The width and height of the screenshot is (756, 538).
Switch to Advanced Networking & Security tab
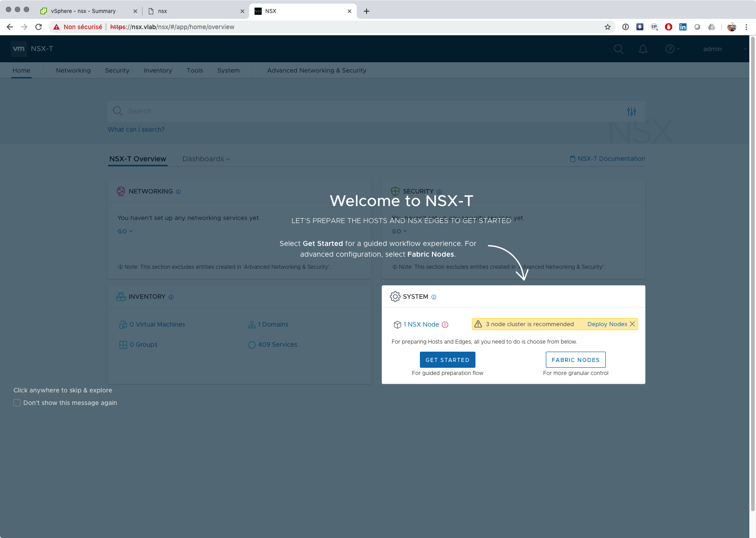316,70
